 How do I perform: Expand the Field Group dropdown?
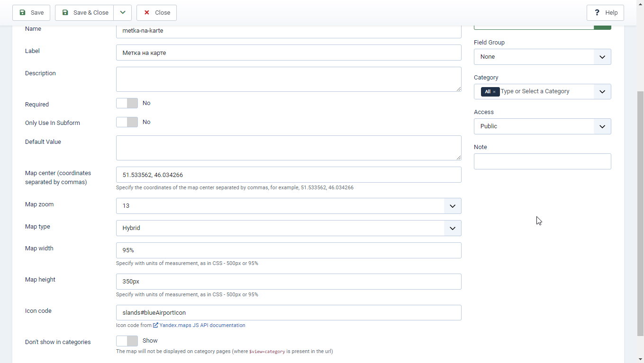542,57
